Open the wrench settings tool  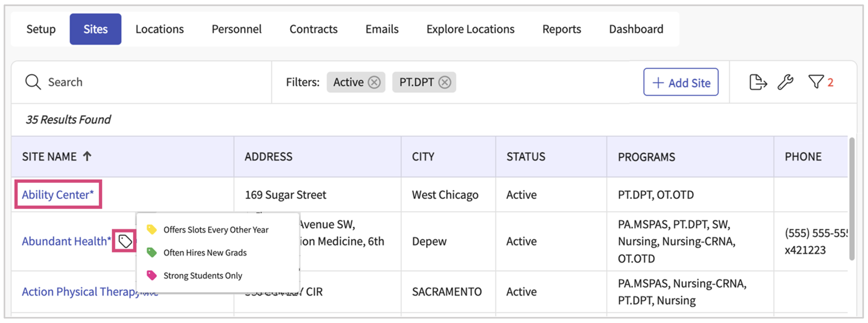click(x=785, y=82)
